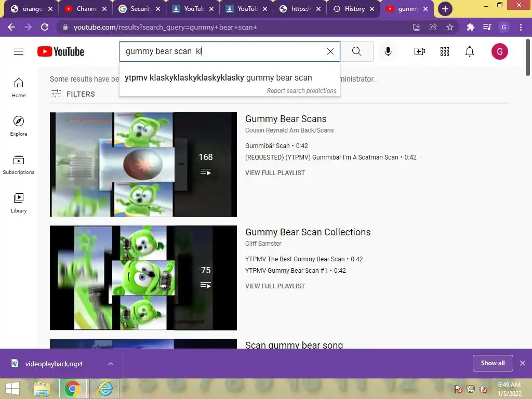Open the YouTube hamburger guide menu

pos(19,51)
